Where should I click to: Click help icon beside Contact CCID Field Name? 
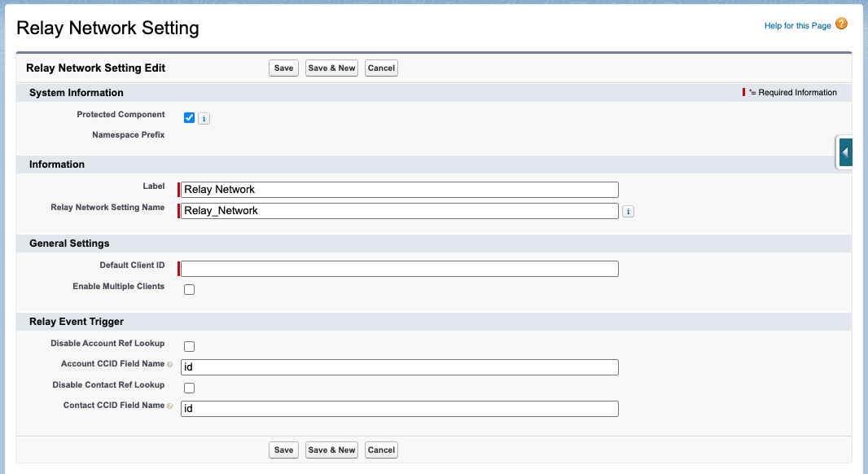point(170,406)
